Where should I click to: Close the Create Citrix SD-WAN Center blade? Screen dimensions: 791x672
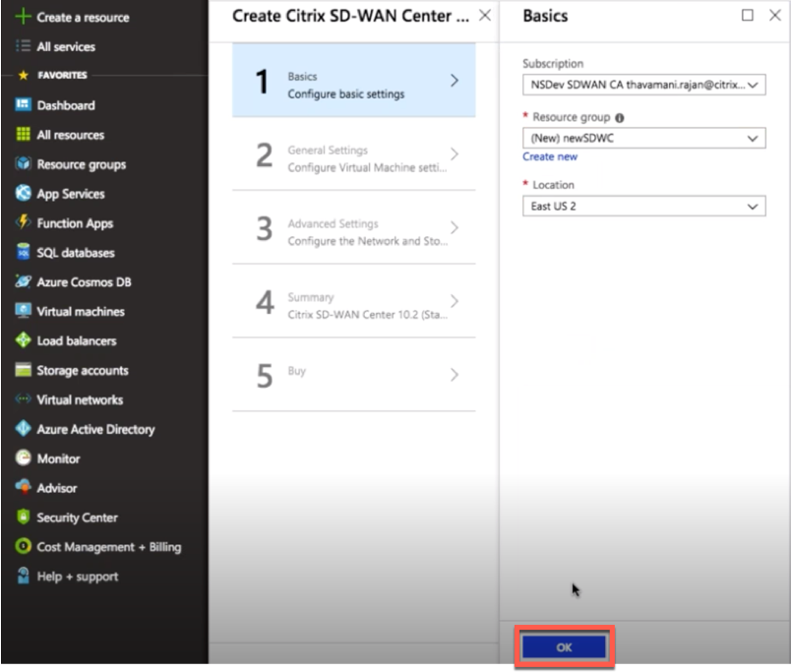coord(485,16)
